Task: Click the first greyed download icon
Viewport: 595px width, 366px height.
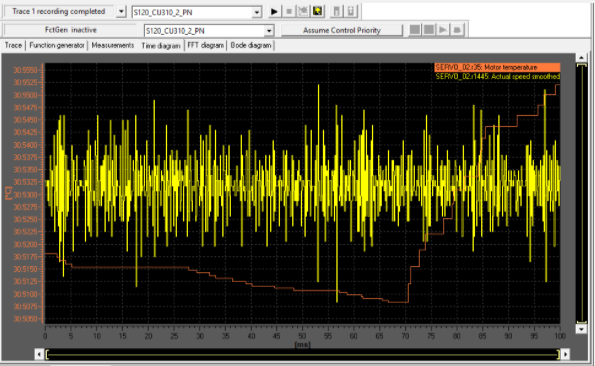Action: (336, 12)
